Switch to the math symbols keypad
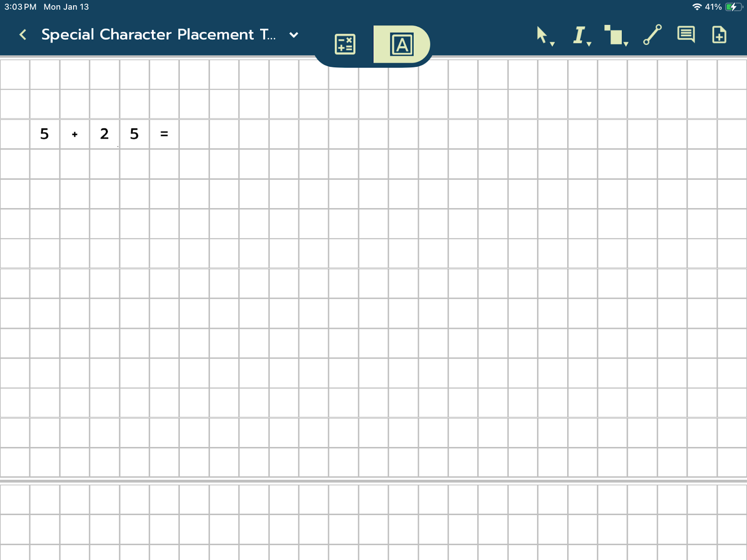 pos(345,44)
